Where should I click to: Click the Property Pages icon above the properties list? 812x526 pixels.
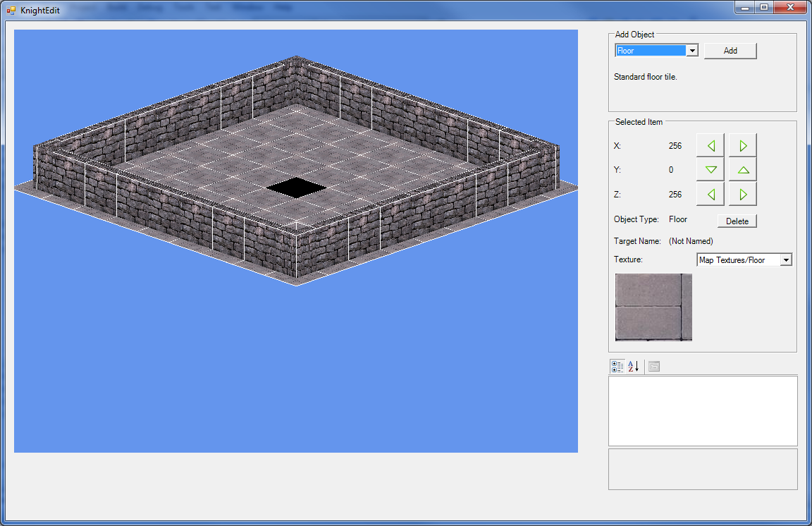point(653,366)
